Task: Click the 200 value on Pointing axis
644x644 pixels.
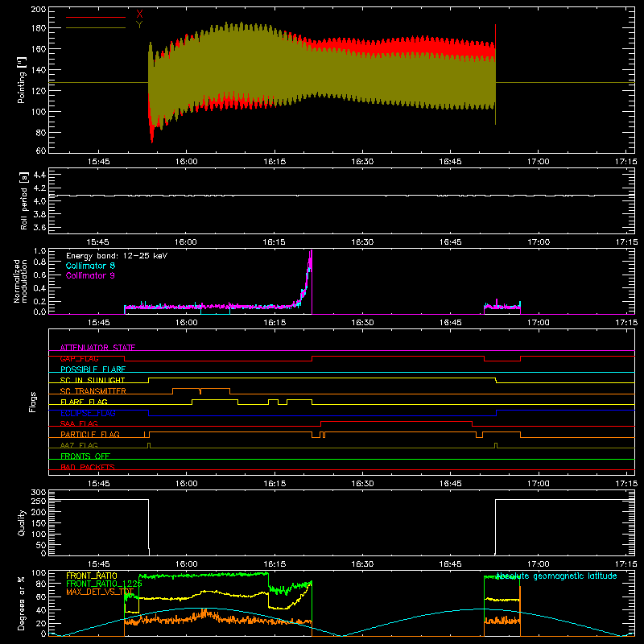Action: (38, 9)
